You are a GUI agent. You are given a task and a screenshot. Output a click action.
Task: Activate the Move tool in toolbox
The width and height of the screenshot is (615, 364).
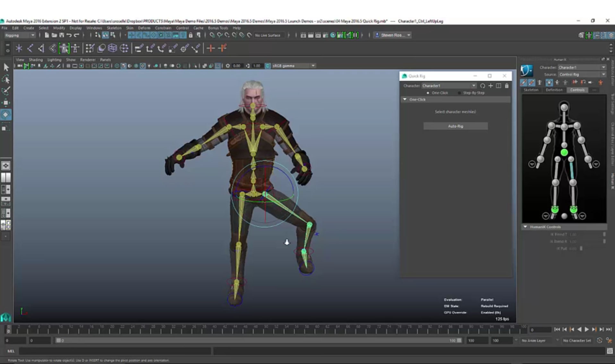(6, 103)
